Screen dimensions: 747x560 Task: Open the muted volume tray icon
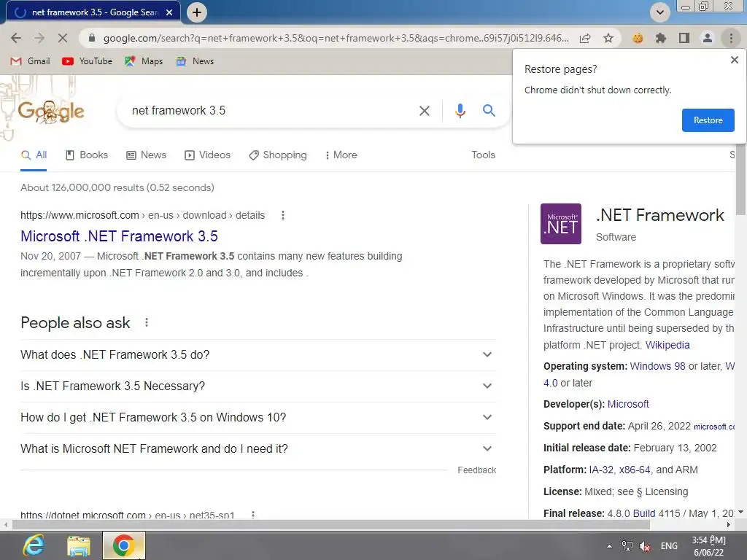pos(645,546)
